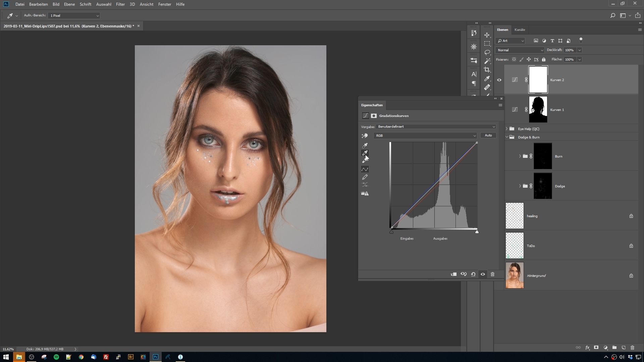Collapse the Dodge & Burn group
Viewport: 644px width, 362px height.
(x=507, y=137)
